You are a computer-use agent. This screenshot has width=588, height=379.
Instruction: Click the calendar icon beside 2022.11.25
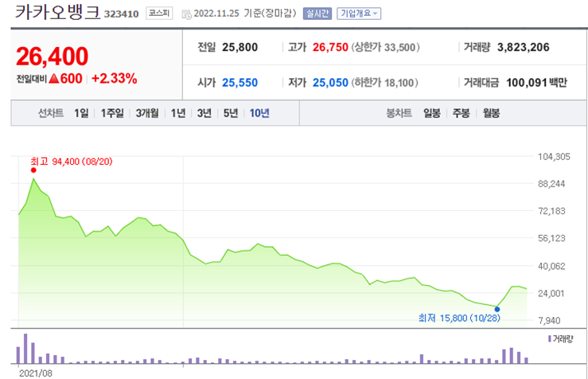[186, 14]
